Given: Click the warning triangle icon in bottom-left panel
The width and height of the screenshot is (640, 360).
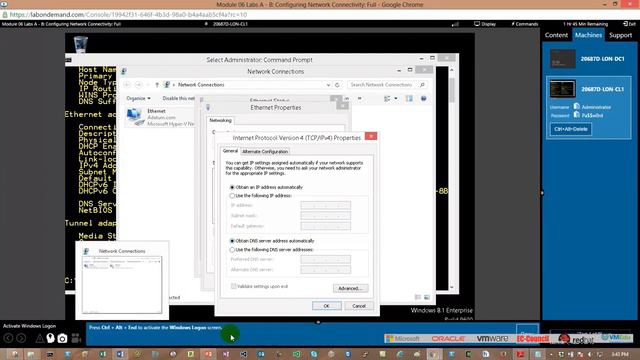Looking at the screenshot, I should tap(39, 338).
